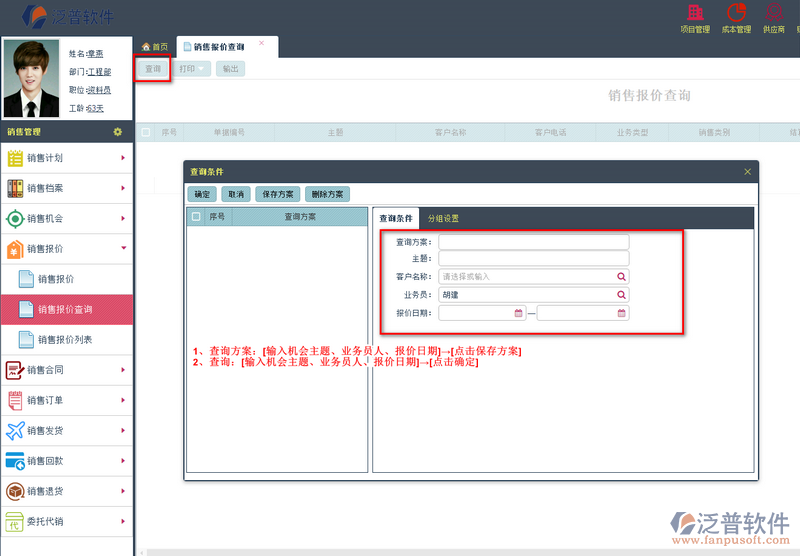
Task: Open calendar for 报价日期 start date
Action: pyautogui.click(x=518, y=313)
